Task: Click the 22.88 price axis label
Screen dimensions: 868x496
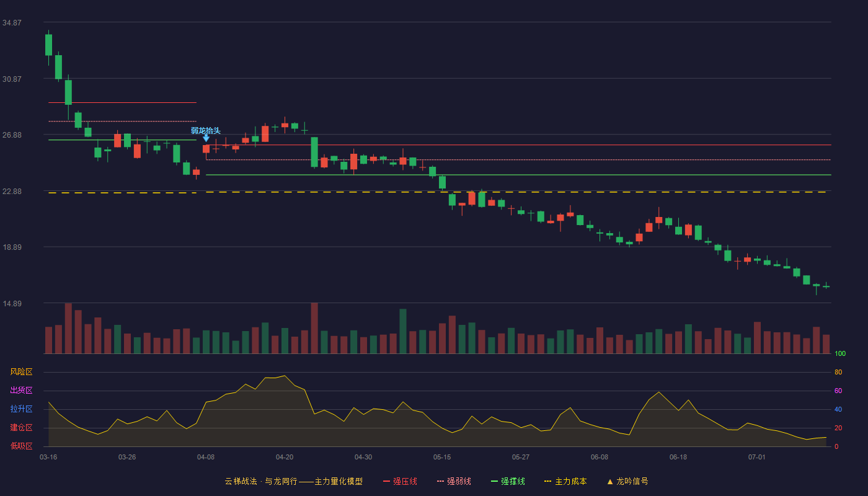Action: [x=12, y=192]
